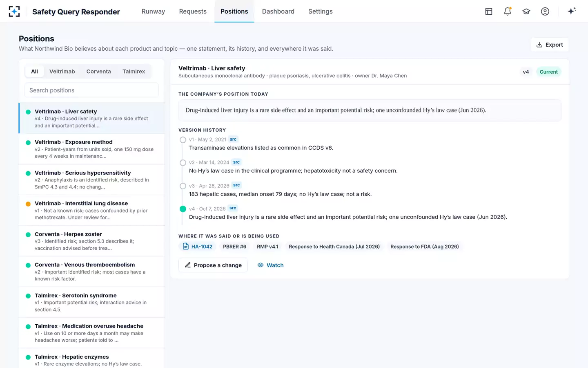Open the src tag for version v1
Image resolution: width=588 pixels, height=368 pixels.
tap(233, 139)
